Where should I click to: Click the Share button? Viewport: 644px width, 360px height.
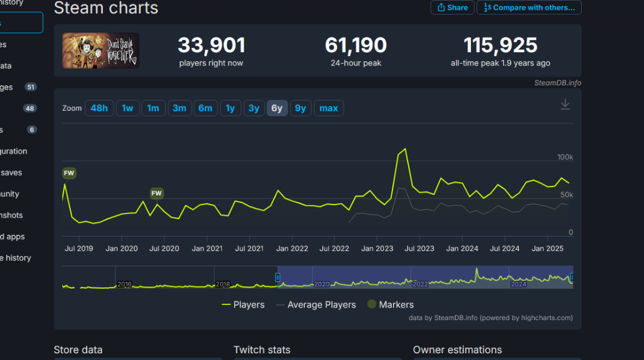[452, 7]
